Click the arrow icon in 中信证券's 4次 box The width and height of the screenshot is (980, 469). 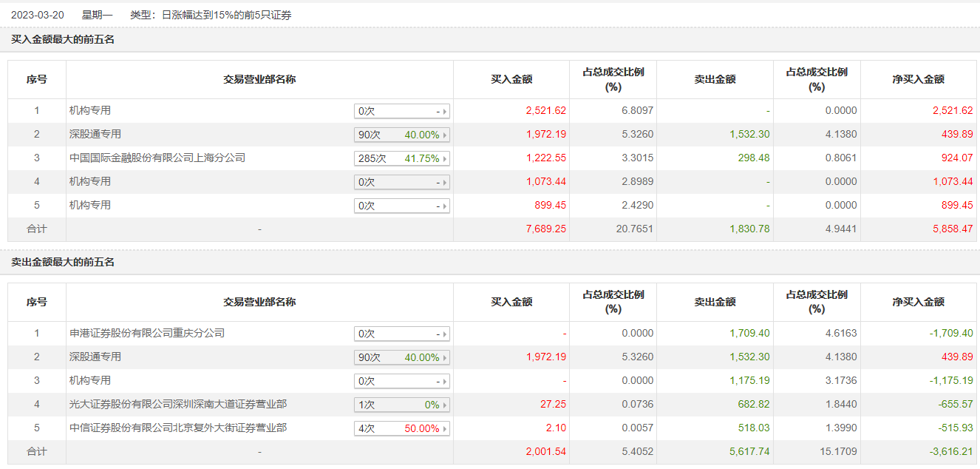(445, 428)
